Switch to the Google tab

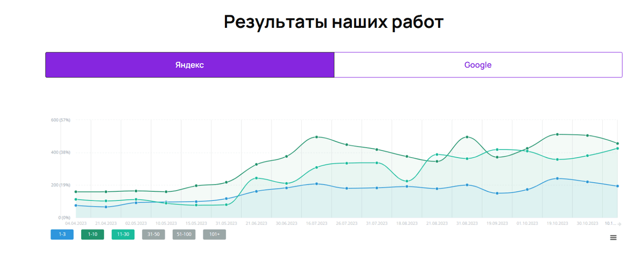click(478, 65)
